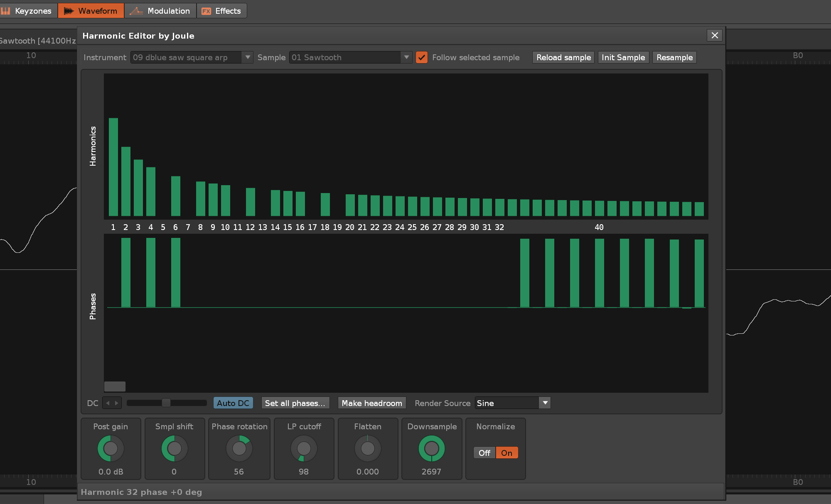Click the Downsample knob
Screen dimensions: 831x504
pos(431,448)
